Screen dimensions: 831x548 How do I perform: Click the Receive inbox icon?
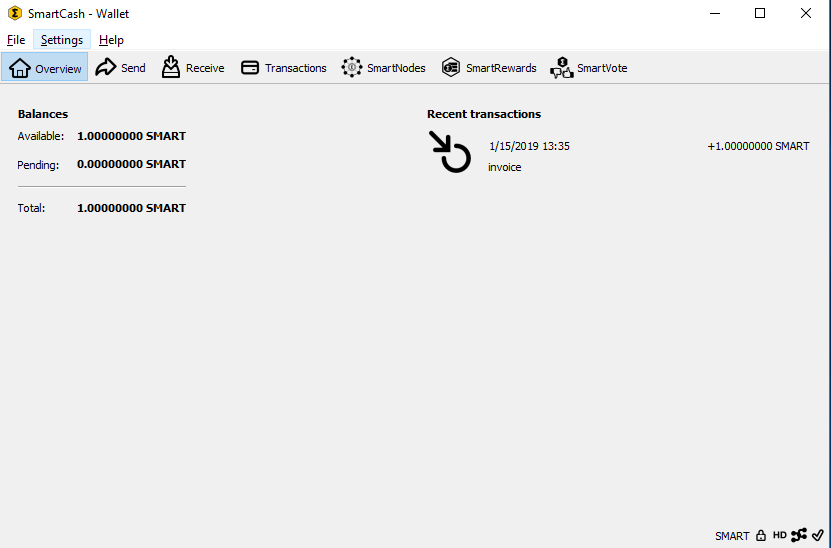(171, 67)
